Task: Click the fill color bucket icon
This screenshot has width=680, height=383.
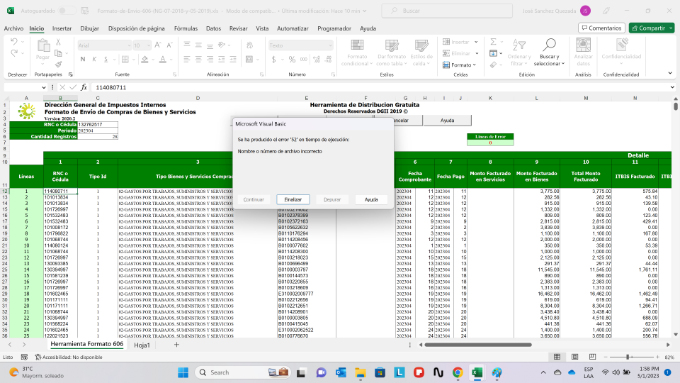Action: 145,59
